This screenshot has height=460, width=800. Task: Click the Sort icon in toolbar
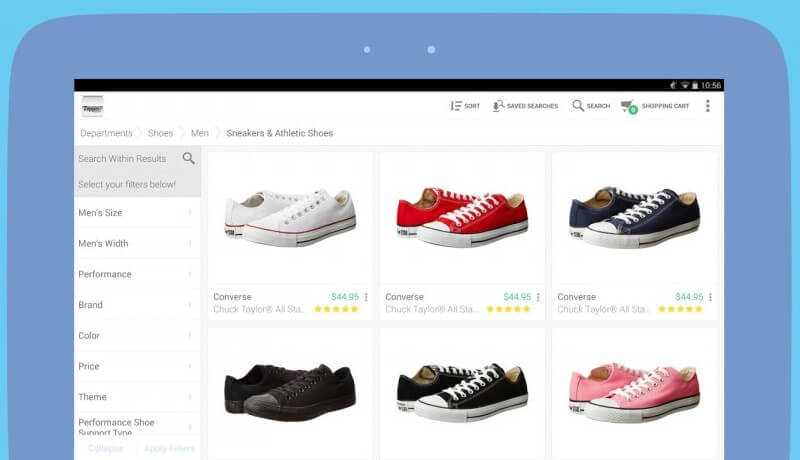pos(456,106)
